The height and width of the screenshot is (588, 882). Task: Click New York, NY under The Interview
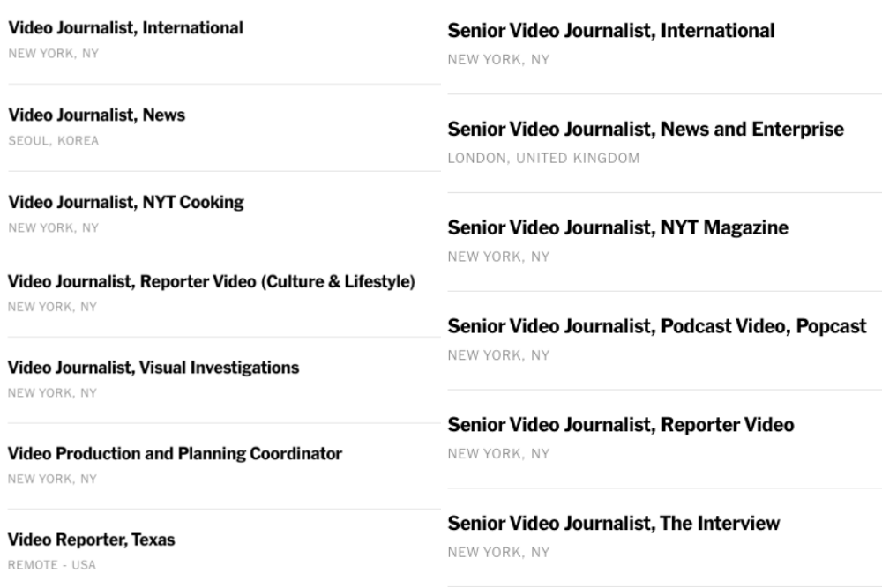[x=498, y=553]
